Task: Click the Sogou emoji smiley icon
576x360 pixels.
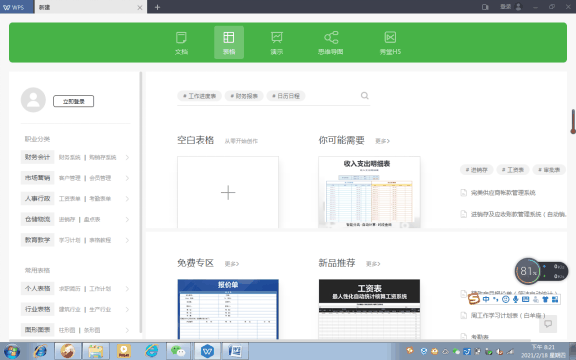Action: pos(506,299)
